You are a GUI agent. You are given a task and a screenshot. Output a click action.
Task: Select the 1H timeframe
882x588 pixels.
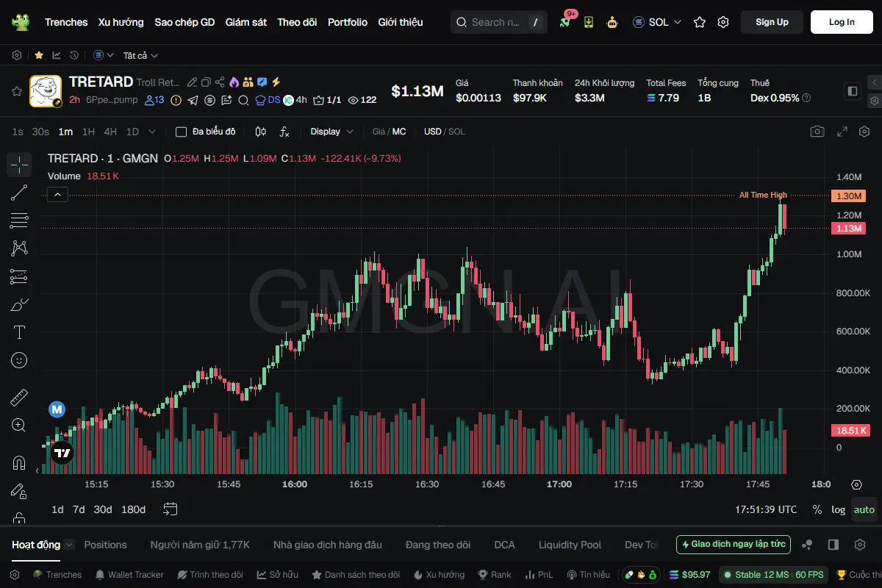[88, 132]
